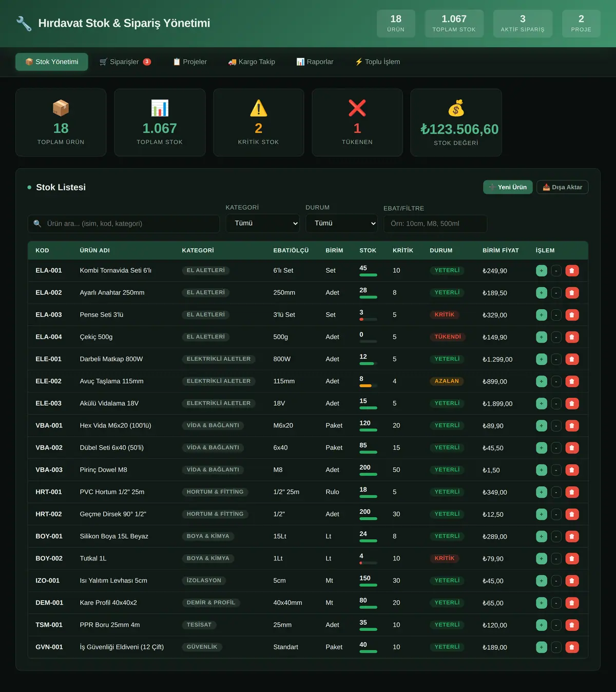Click the plus icon for BOY-001

click(x=541, y=536)
